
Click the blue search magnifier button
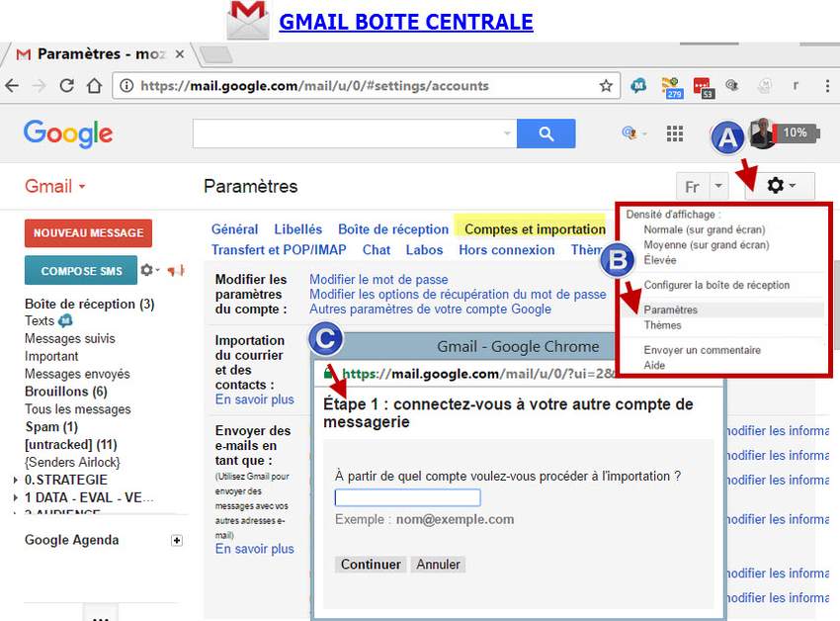[546, 133]
